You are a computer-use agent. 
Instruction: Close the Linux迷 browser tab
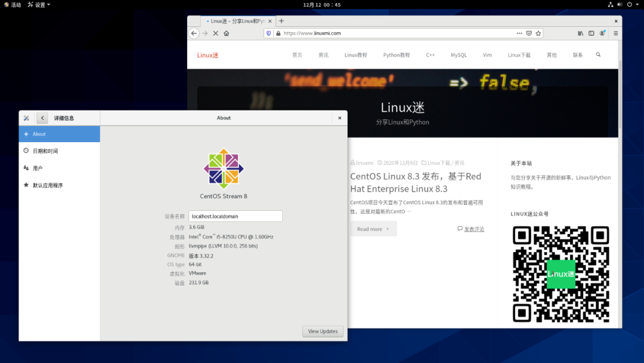270,21
